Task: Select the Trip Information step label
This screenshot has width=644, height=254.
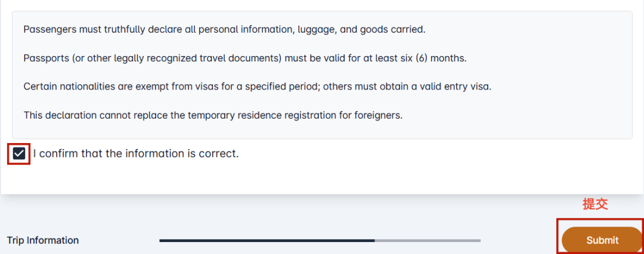Action: tap(43, 240)
